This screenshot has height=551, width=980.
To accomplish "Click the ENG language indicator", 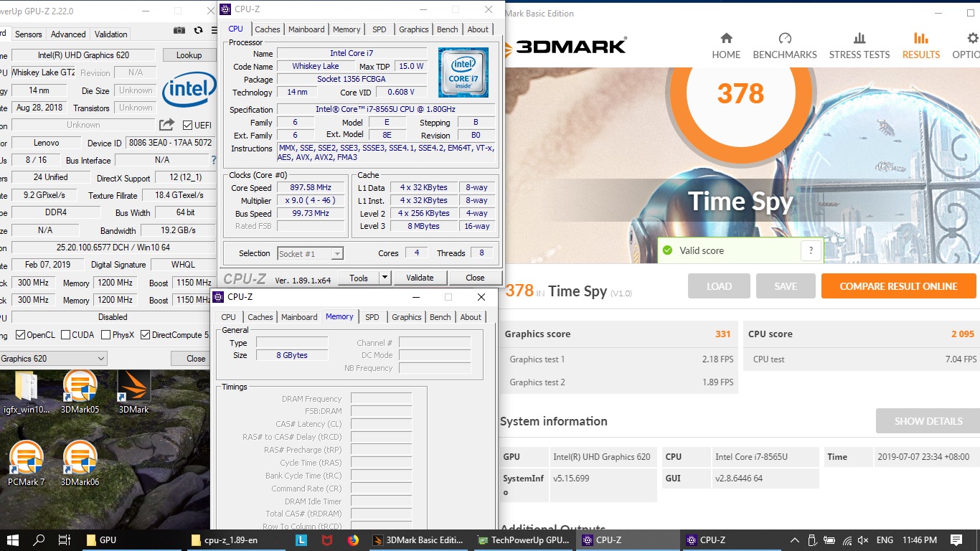I will pos(885,540).
